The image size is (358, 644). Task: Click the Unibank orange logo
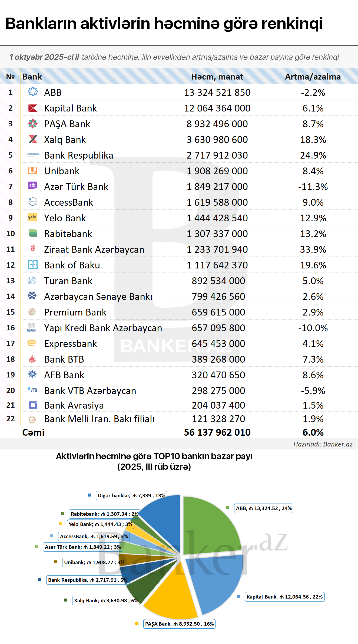tap(32, 170)
